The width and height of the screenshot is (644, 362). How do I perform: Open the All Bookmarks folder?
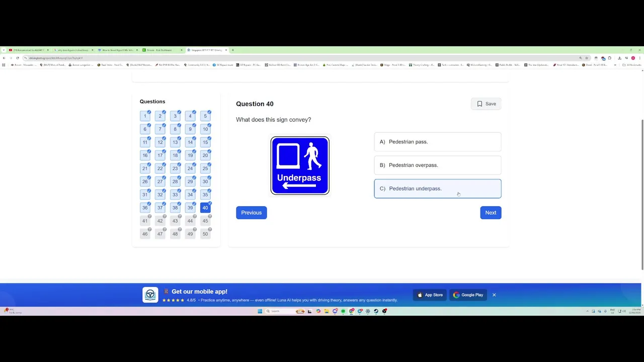click(632, 65)
